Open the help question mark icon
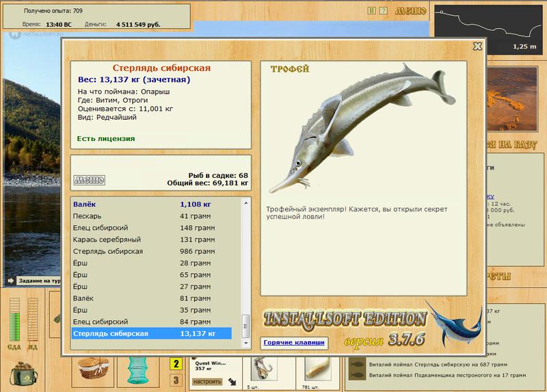The width and height of the screenshot is (547, 392). point(384,11)
